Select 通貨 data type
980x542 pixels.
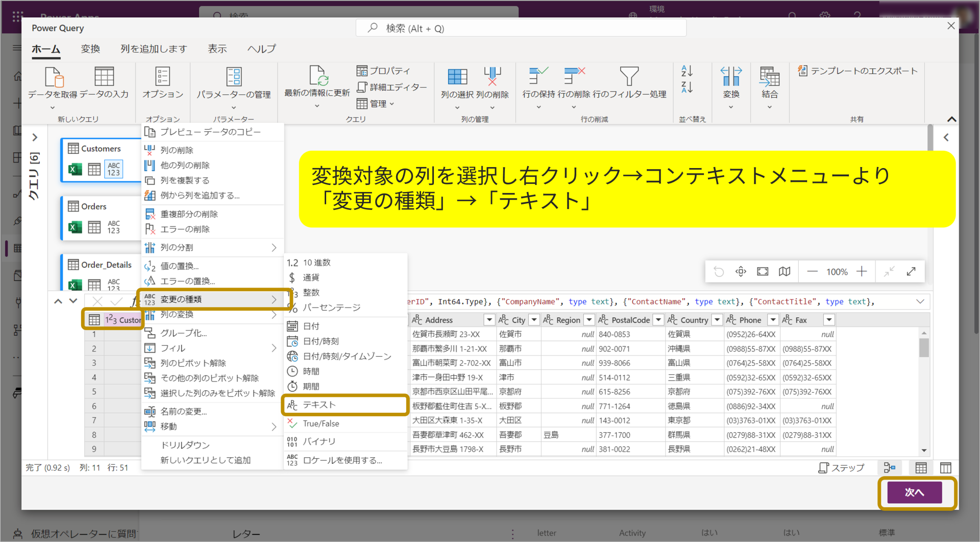coord(346,277)
